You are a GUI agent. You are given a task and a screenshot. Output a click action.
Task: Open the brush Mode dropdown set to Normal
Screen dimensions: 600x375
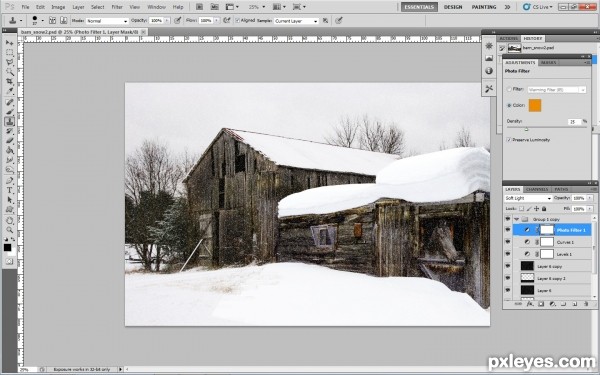(x=107, y=21)
